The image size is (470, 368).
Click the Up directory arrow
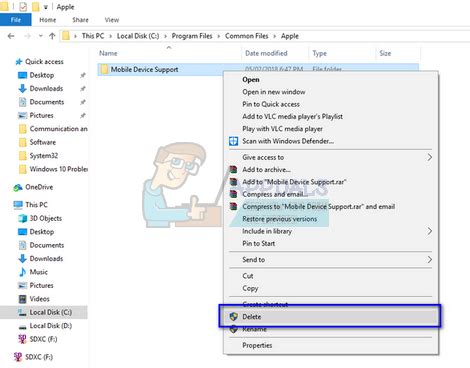(52, 36)
